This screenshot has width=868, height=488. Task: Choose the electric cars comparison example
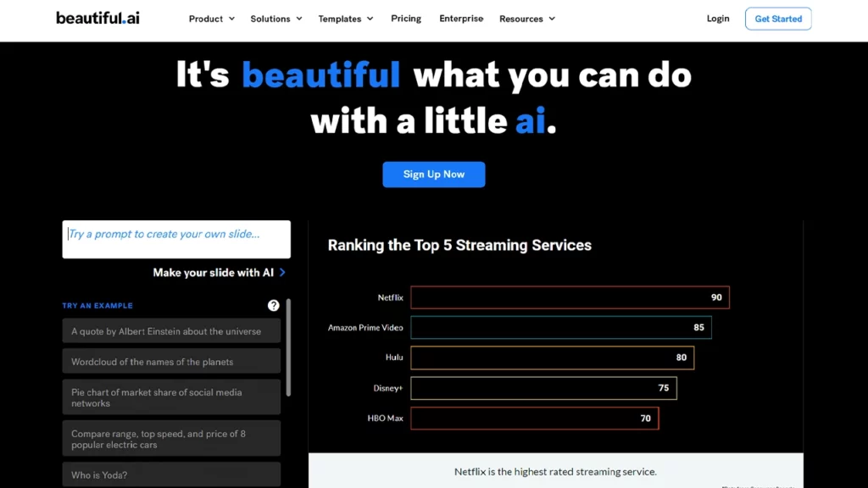click(x=171, y=439)
